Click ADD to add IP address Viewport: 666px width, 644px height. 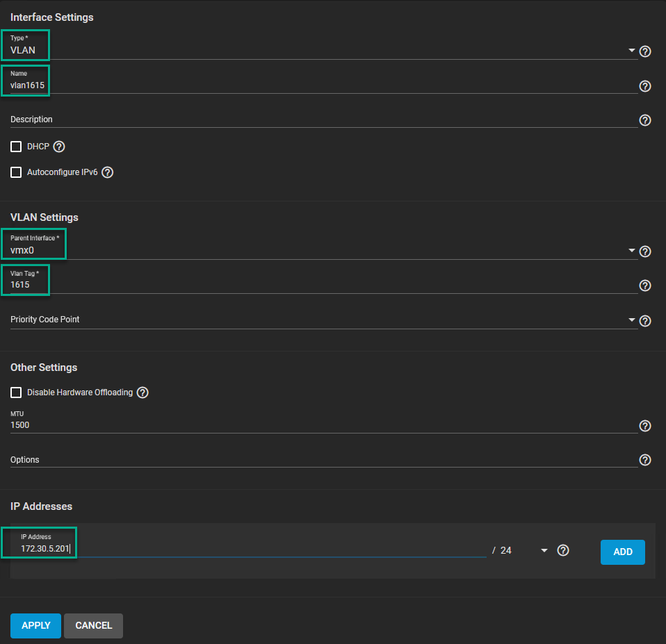click(x=622, y=552)
